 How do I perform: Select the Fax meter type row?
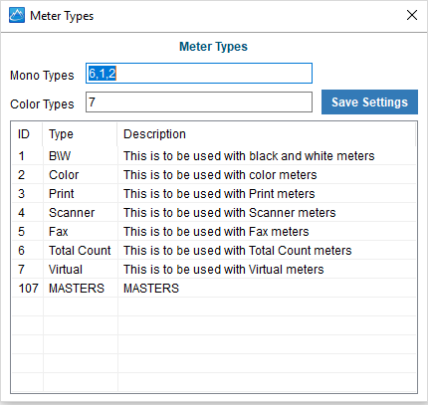[x=214, y=232]
